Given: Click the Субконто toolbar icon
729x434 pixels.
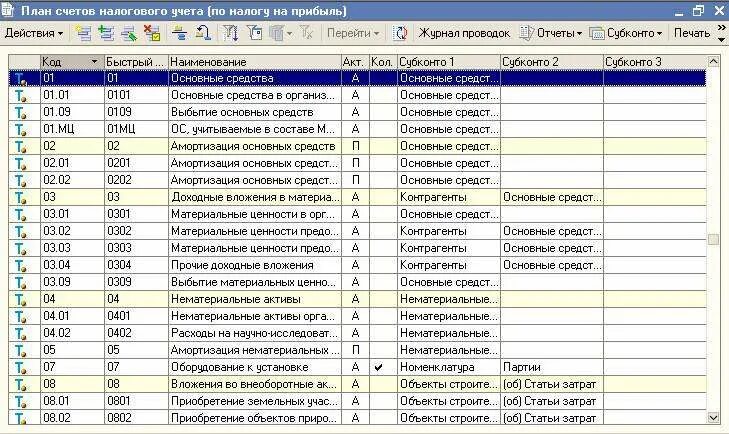Looking at the screenshot, I should (x=596, y=33).
